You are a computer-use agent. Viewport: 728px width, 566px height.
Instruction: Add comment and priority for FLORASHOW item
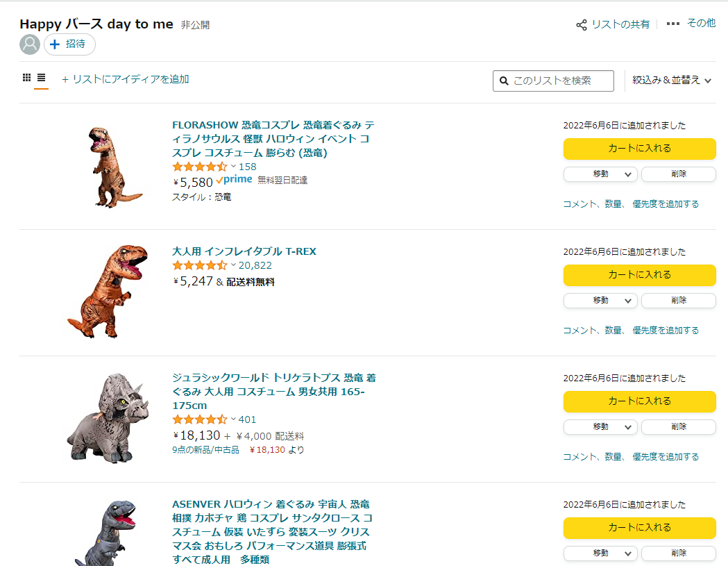631,204
